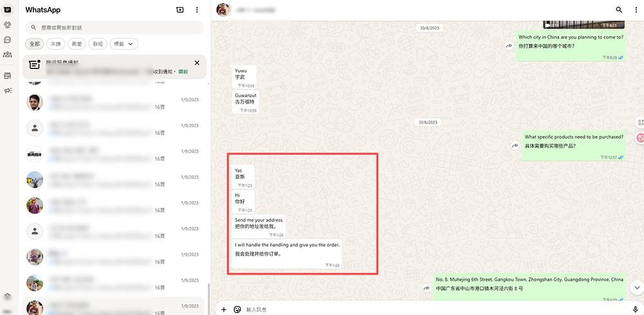
Task: Open the conversation three-dot menu
Action: [x=635, y=10]
